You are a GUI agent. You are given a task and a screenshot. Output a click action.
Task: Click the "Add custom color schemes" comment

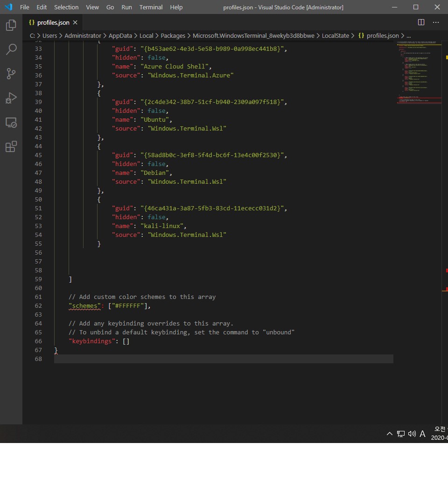click(x=142, y=297)
